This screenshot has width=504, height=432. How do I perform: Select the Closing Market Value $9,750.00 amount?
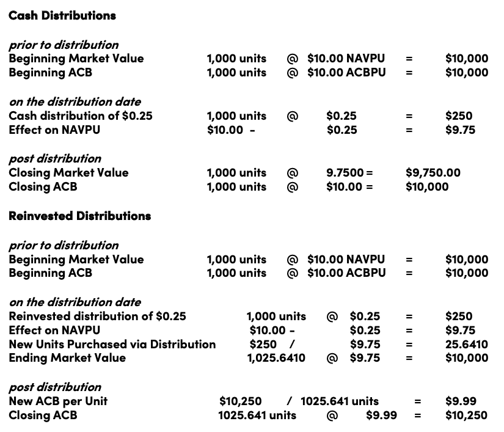[433, 172]
